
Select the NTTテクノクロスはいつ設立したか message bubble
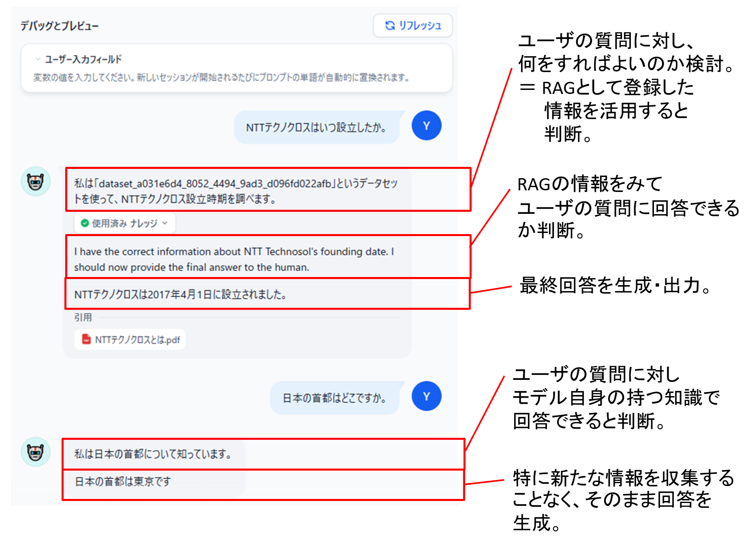coord(317,128)
